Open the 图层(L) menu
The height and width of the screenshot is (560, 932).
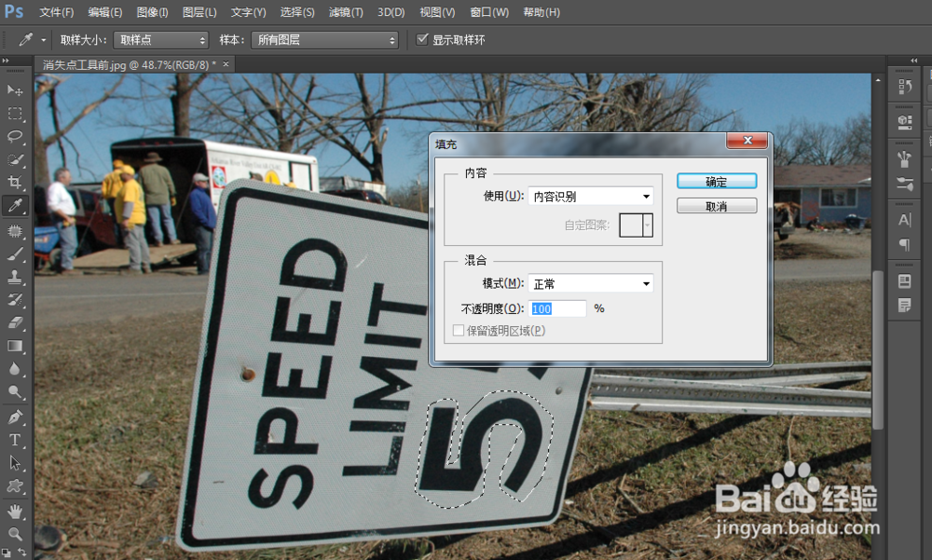[199, 12]
